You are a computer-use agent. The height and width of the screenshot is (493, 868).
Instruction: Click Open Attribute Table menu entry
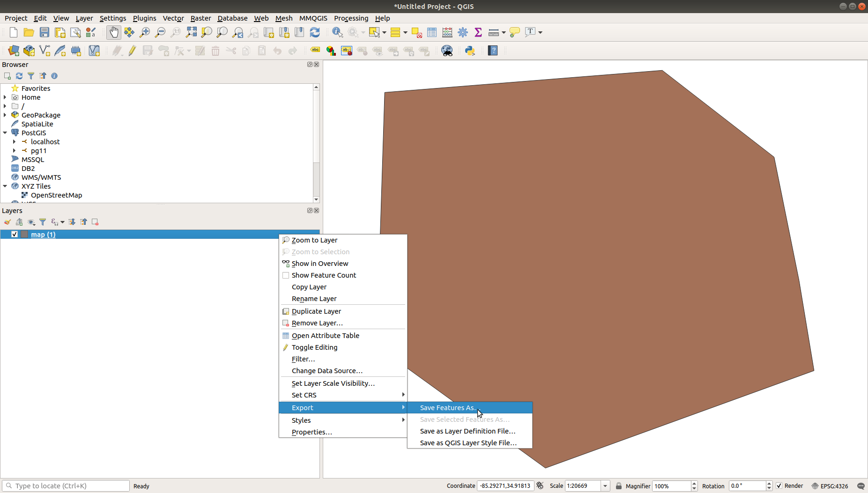tap(325, 336)
